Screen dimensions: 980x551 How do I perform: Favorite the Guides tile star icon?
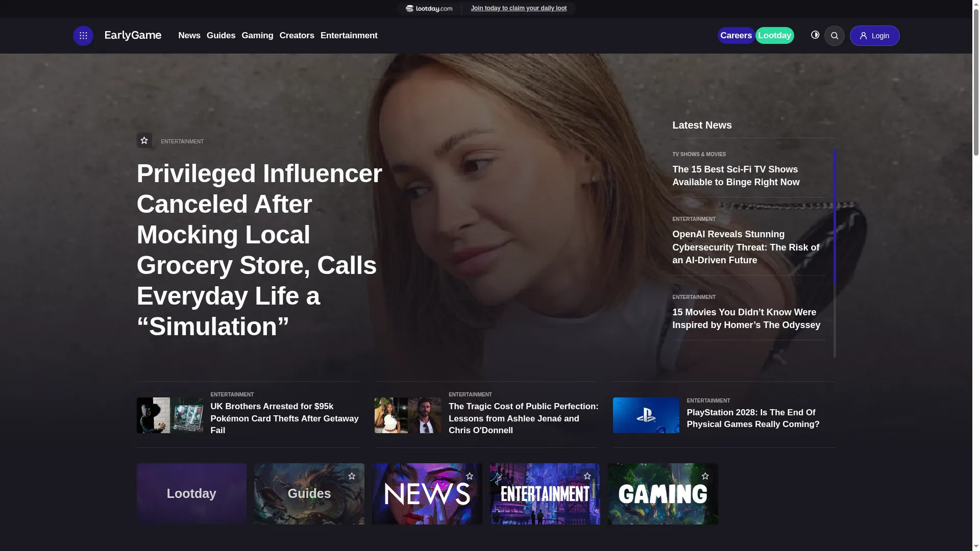352,476
